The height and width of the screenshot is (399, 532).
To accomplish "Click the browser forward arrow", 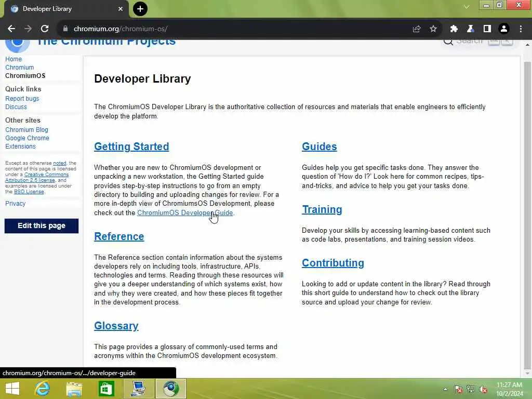I will point(28,29).
